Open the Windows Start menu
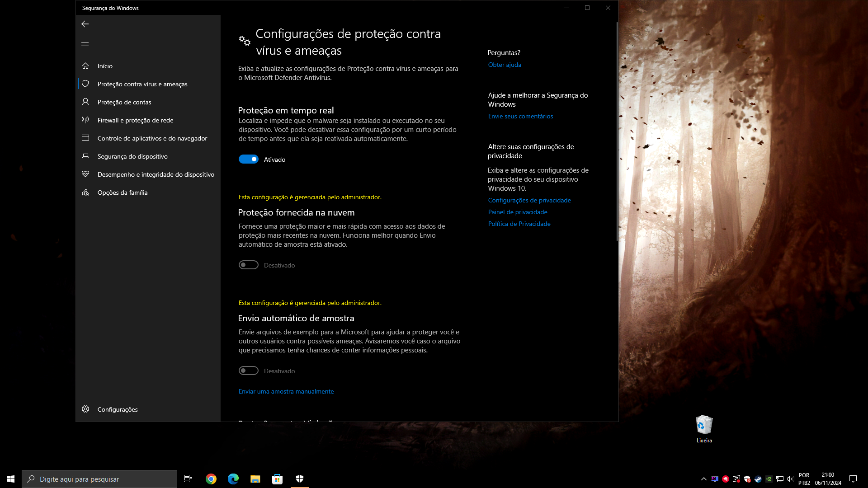The height and width of the screenshot is (488, 868). (11, 479)
